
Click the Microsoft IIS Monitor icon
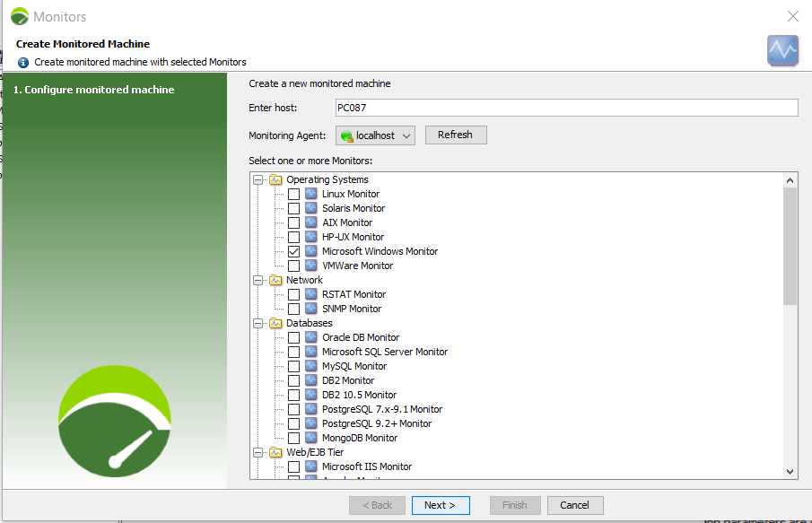pos(311,466)
